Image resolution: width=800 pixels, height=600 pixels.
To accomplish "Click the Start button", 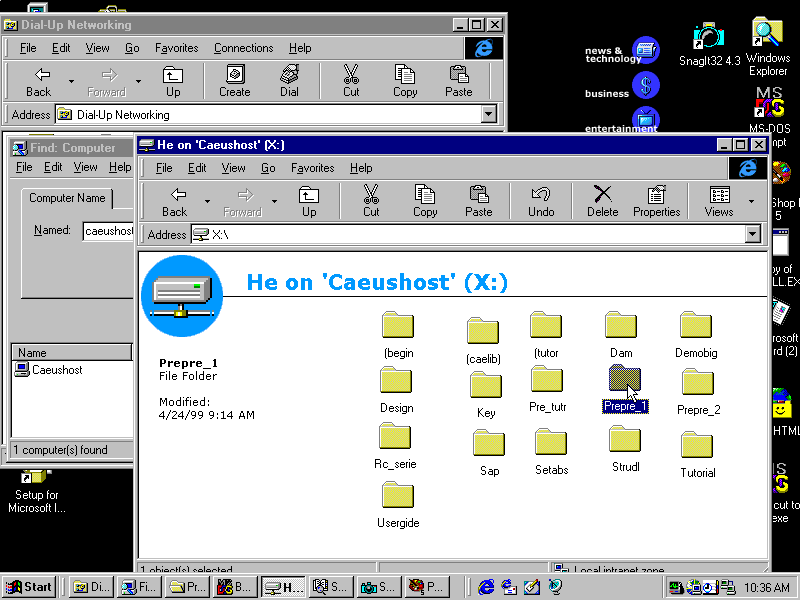I will 27,587.
